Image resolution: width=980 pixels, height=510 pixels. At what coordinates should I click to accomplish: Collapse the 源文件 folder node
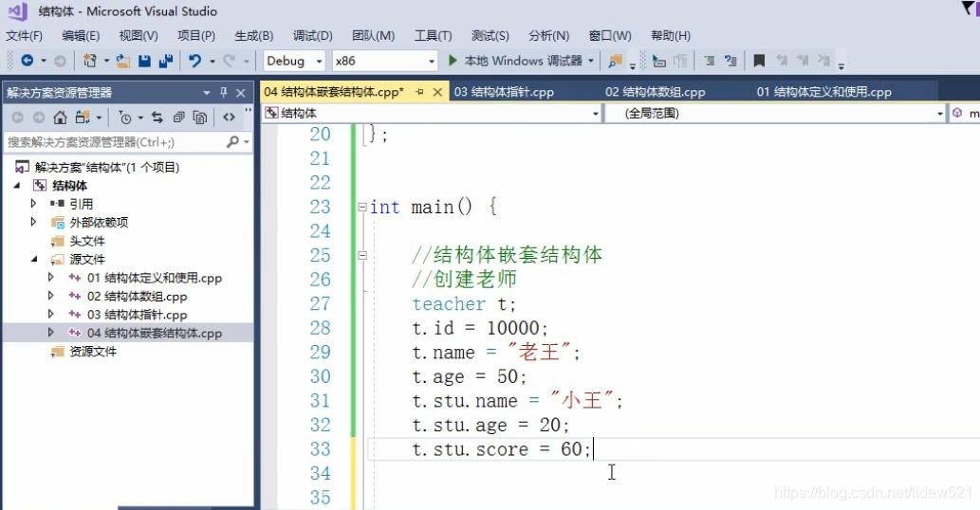pos(34,259)
